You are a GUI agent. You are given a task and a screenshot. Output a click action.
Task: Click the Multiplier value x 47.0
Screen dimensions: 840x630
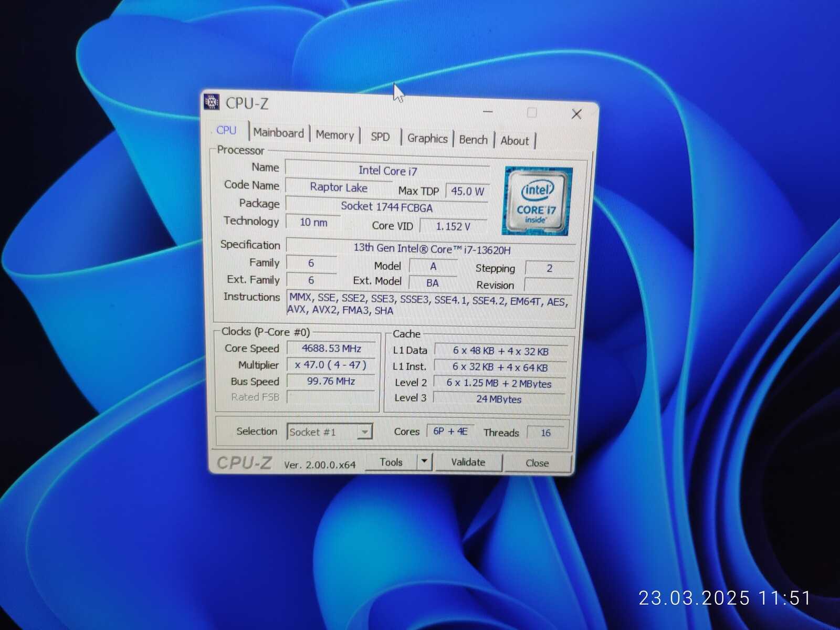pos(331,365)
